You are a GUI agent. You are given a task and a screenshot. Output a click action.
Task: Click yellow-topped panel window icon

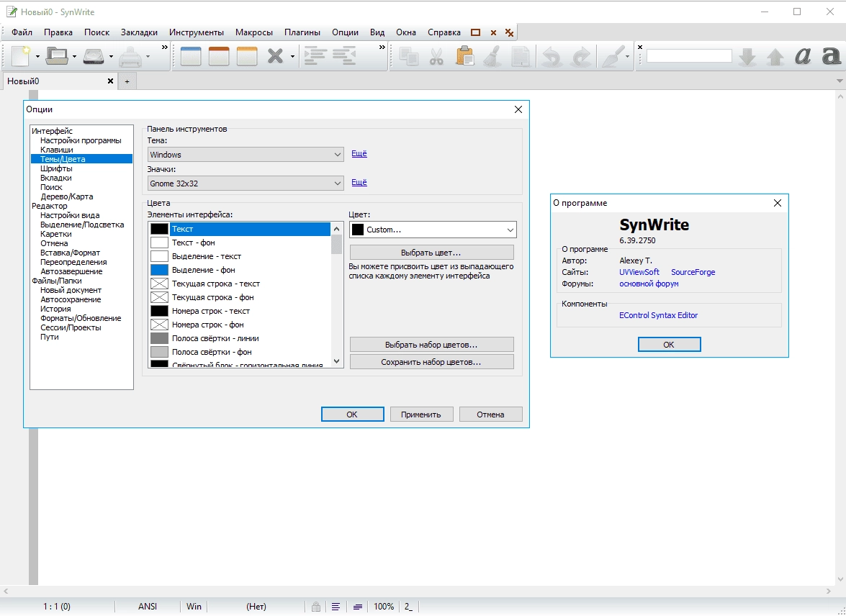pyautogui.click(x=247, y=56)
